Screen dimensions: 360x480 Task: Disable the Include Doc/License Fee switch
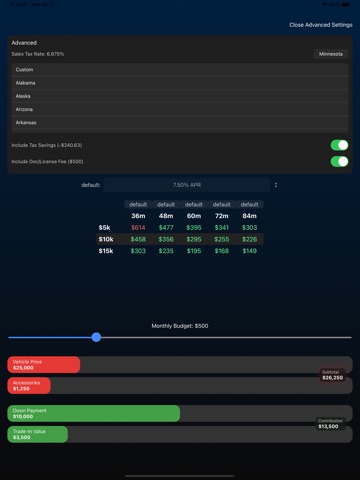(339, 161)
